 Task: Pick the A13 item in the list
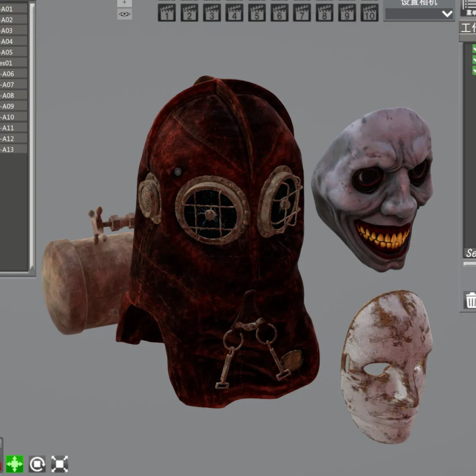point(14,149)
